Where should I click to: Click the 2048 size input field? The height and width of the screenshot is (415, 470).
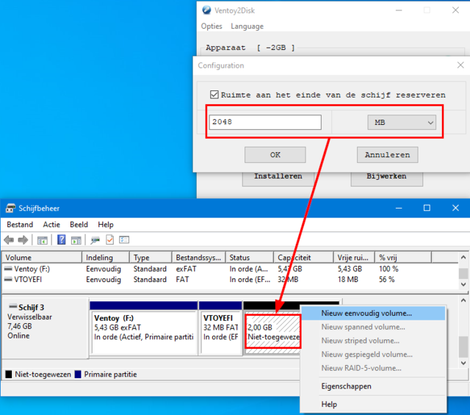(x=265, y=122)
